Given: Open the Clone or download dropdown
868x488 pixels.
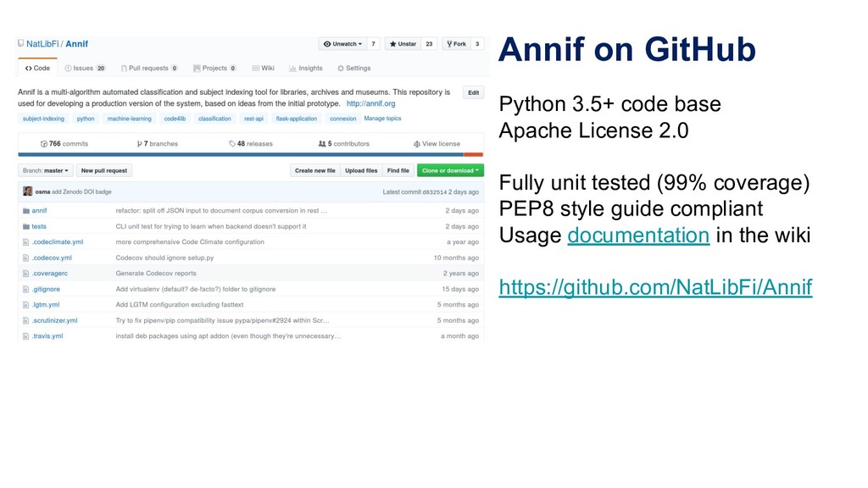Looking at the screenshot, I should point(450,170).
